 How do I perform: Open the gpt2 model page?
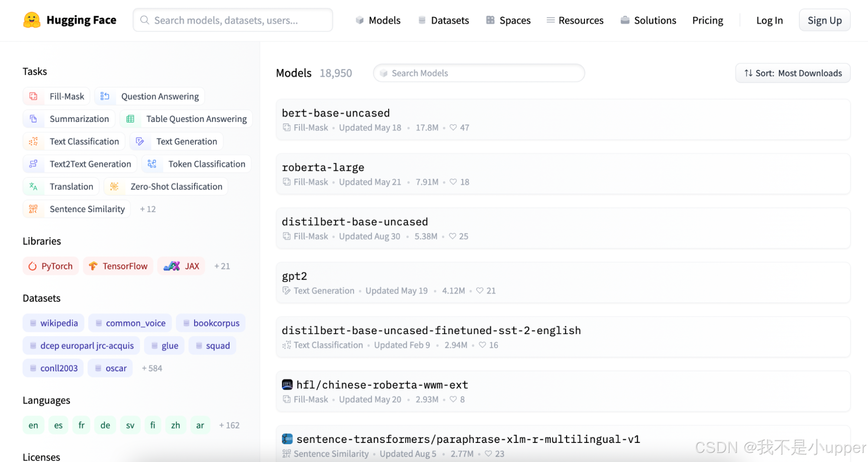[294, 275]
